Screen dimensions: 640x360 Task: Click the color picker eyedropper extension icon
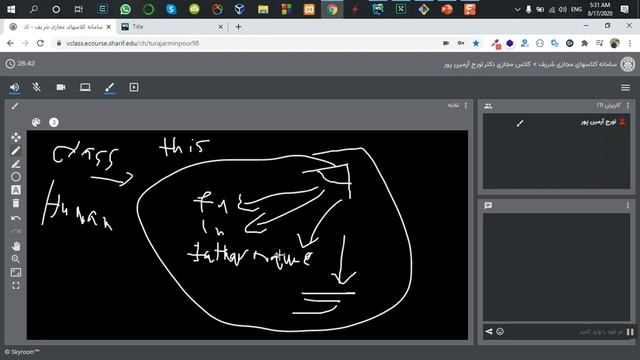(x=496, y=43)
